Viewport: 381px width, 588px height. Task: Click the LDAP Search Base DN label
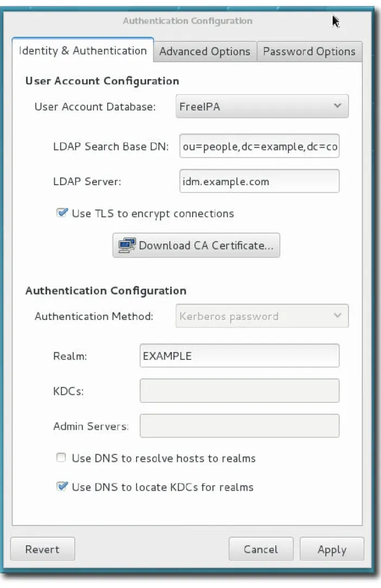pos(111,146)
